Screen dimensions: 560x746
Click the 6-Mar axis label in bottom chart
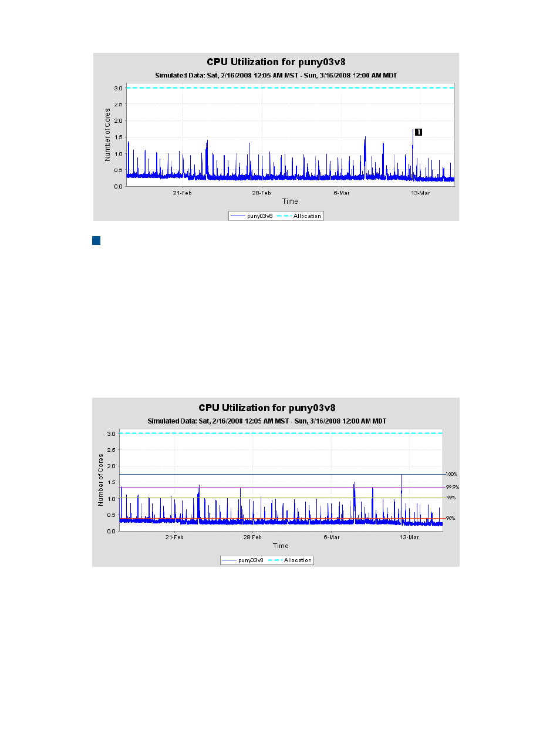pos(332,537)
